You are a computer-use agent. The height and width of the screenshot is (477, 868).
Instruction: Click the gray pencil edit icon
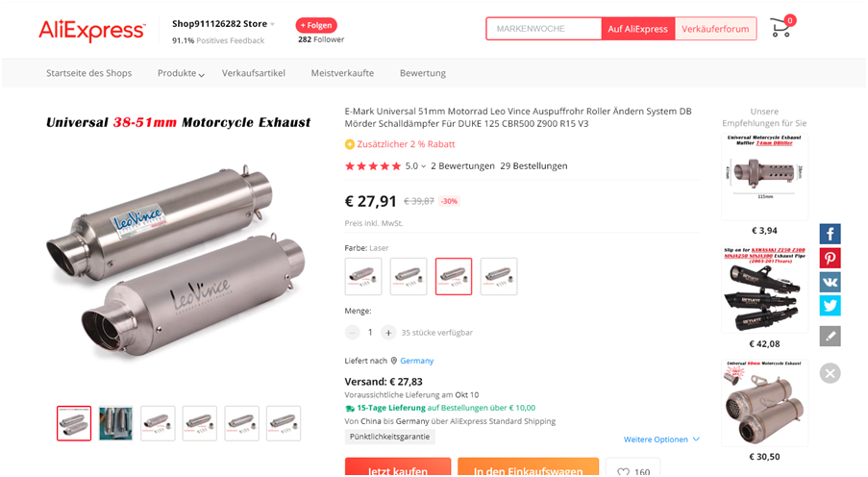pyautogui.click(x=830, y=336)
